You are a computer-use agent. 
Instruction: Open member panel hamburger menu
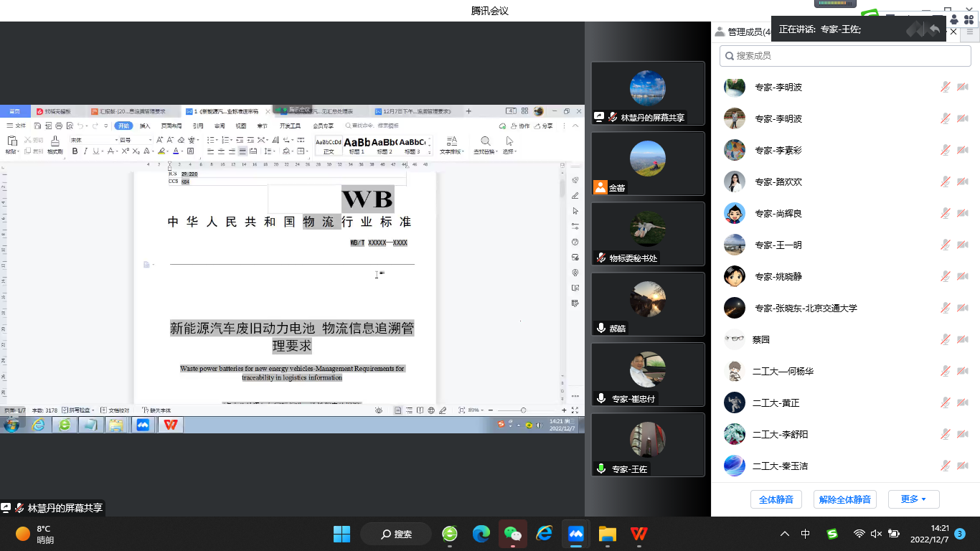[971, 32]
